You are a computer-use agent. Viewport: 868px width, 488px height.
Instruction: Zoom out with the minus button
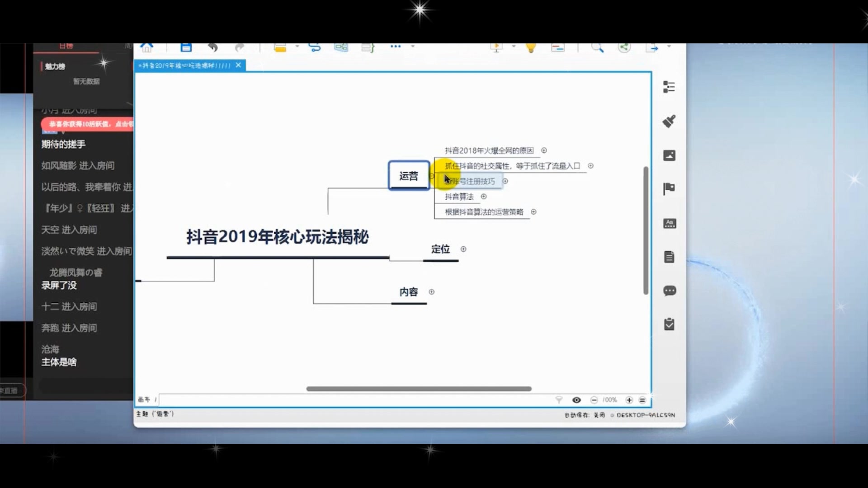click(594, 400)
